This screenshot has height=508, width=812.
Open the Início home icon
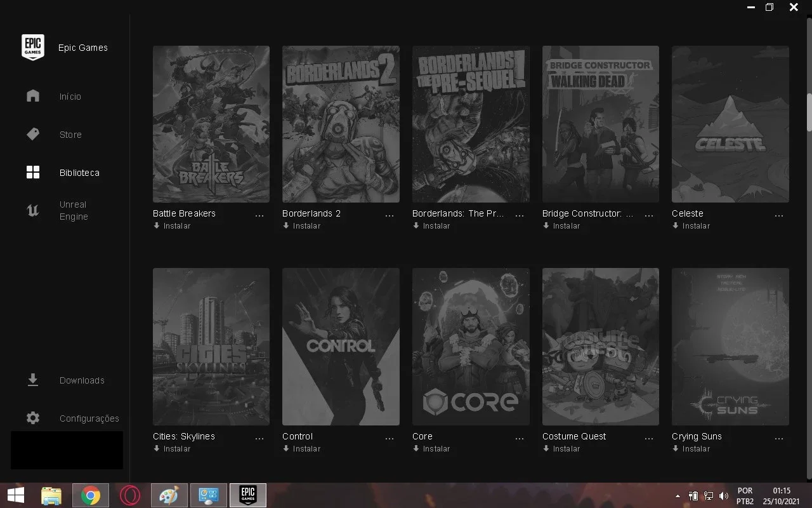point(33,96)
